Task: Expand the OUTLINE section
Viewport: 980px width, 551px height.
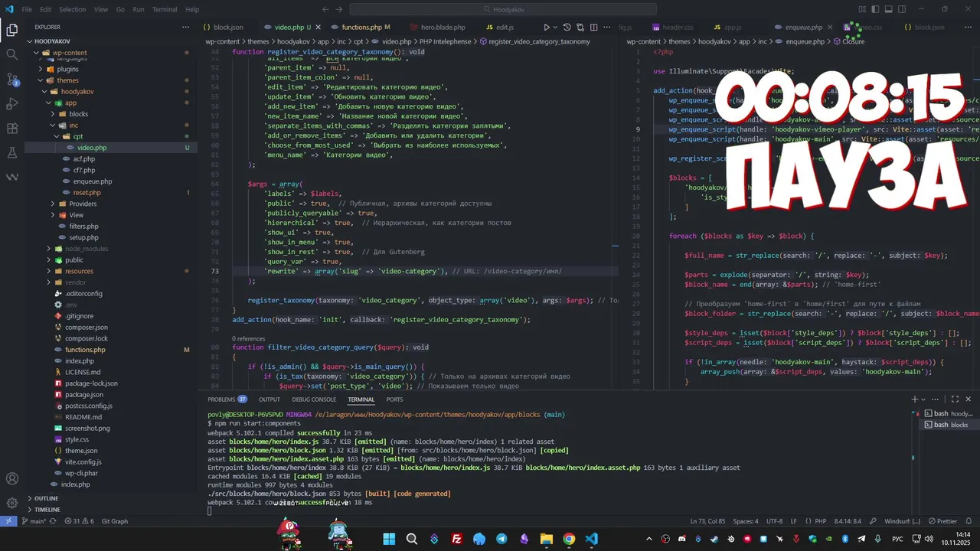Action: pyautogui.click(x=111, y=498)
